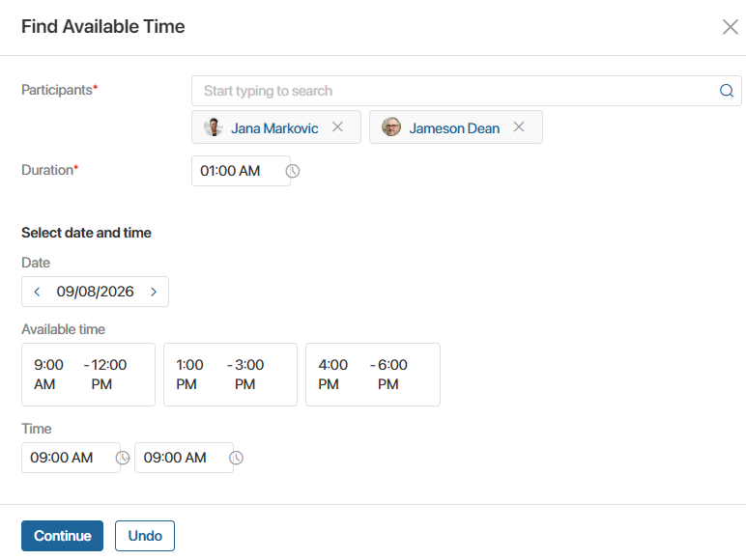746x560 pixels.
Task: Click the start Time input field
Action: tap(71, 458)
